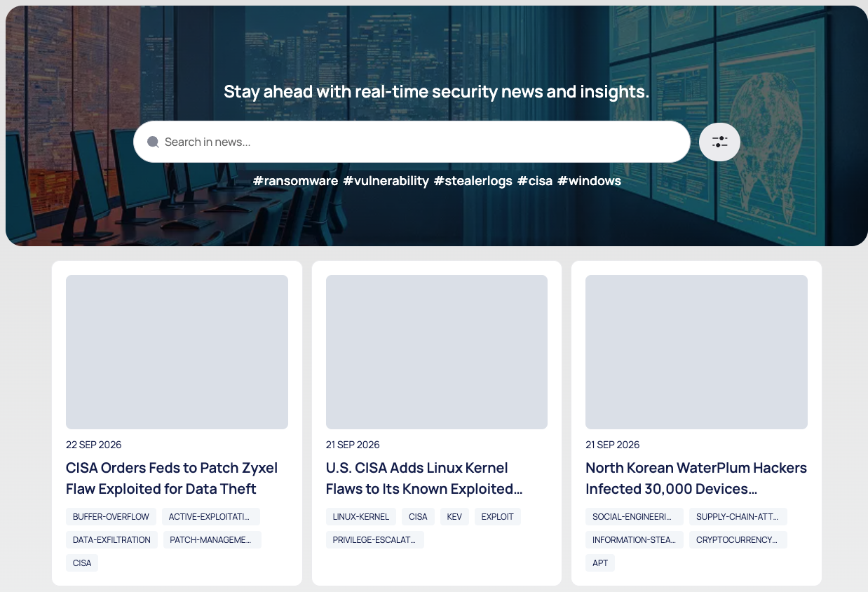This screenshot has height=592, width=868.
Task: Click the SUPPLY-CHAIN-ATT... tag
Action: click(738, 517)
